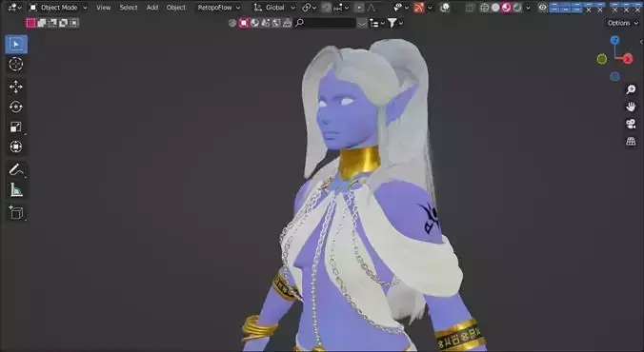Screen dimensions: 644x352
Task: Choose the Measure ruler tool
Action: point(16,189)
